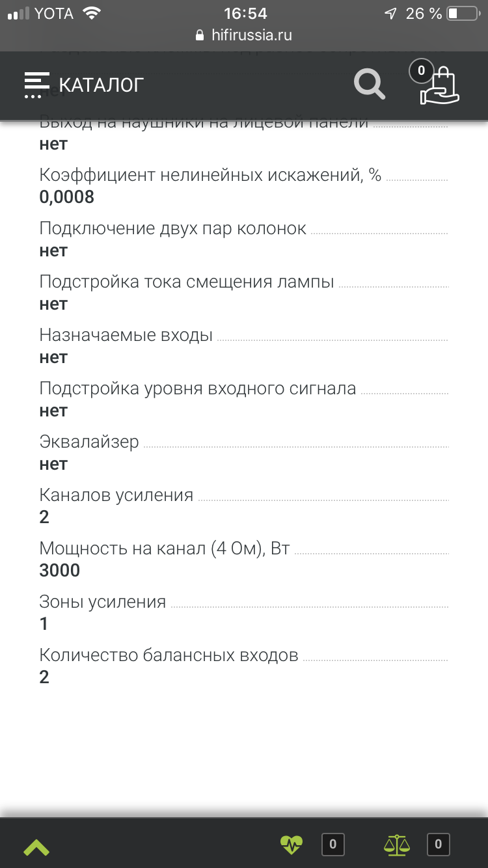Tap the КАТАЛОГ menu label

coord(101,85)
